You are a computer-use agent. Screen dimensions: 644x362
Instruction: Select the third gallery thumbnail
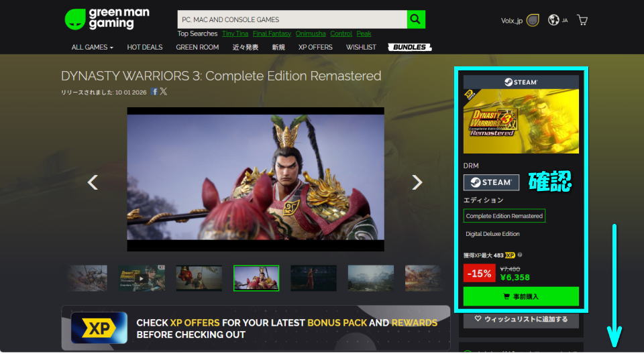(x=199, y=278)
